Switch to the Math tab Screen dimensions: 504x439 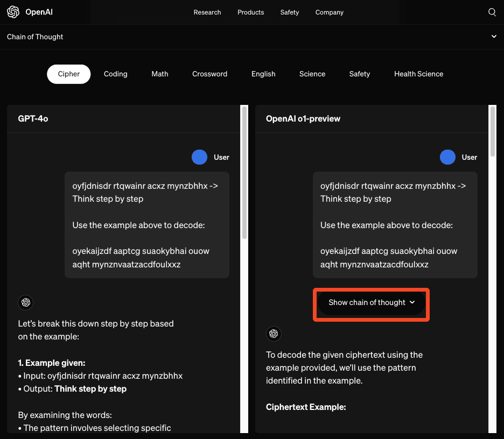[x=160, y=74]
